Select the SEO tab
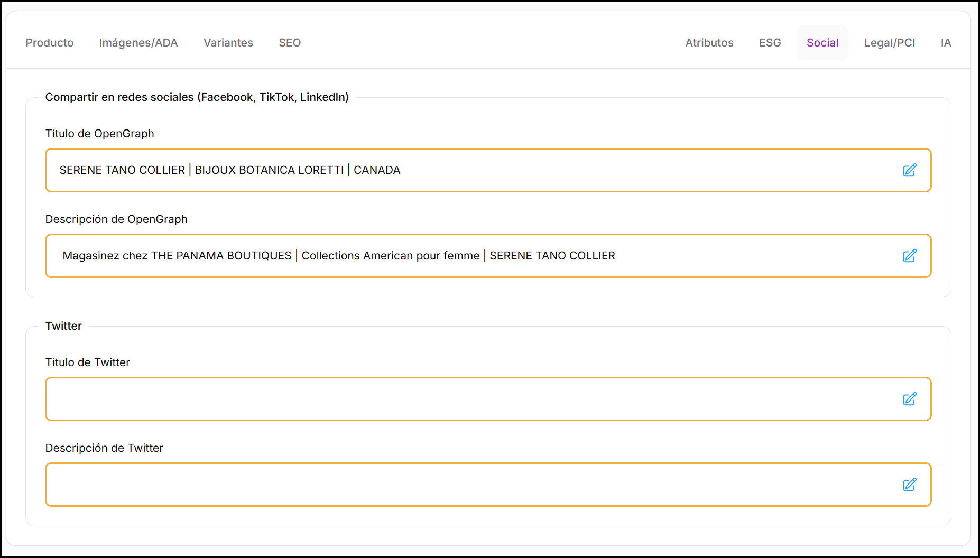The width and height of the screenshot is (980, 558). click(x=290, y=43)
